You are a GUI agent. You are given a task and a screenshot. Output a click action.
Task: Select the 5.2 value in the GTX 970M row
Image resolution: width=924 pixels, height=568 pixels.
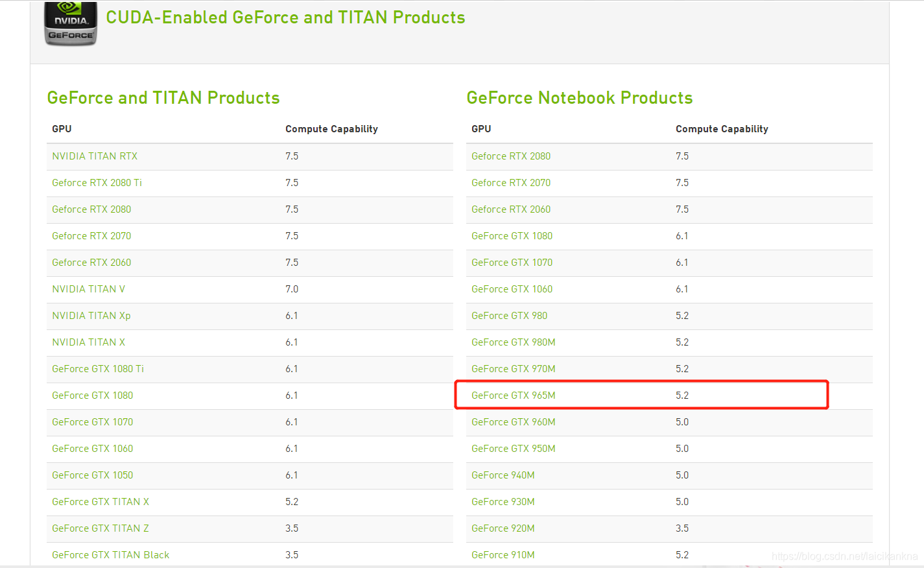click(x=682, y=369)
